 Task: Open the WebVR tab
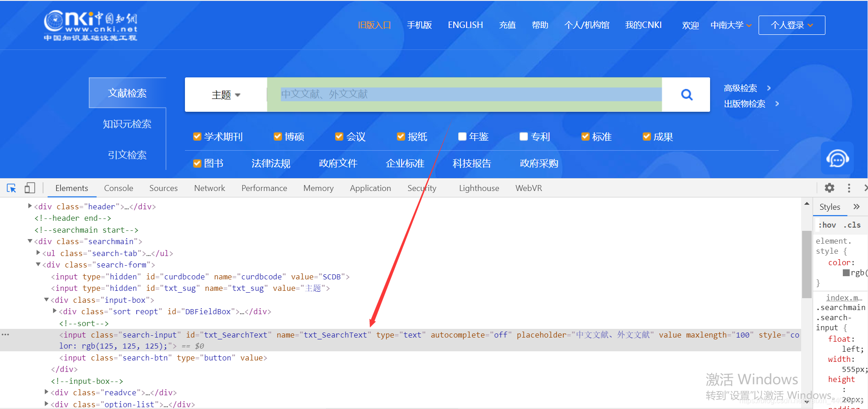click(528, 188)
